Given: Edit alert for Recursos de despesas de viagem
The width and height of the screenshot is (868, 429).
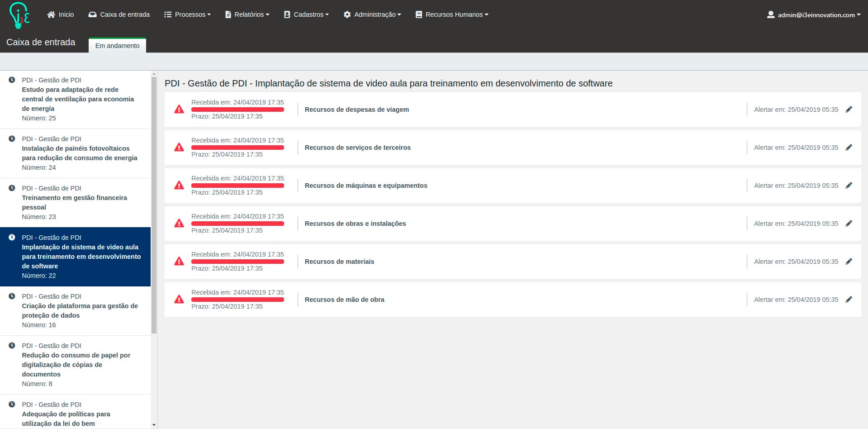Looking at the screenshot, I should point(849,110).
